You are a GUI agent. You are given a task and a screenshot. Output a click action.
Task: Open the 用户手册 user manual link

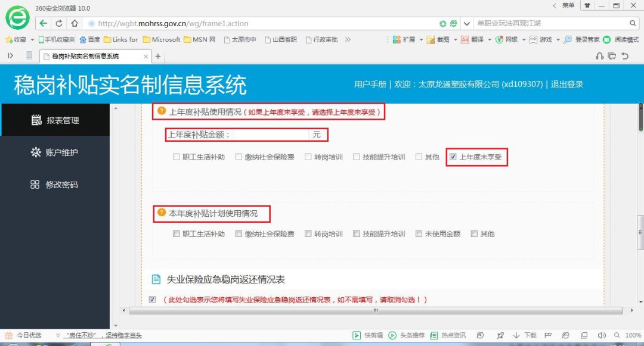click(x=370, y=85)
